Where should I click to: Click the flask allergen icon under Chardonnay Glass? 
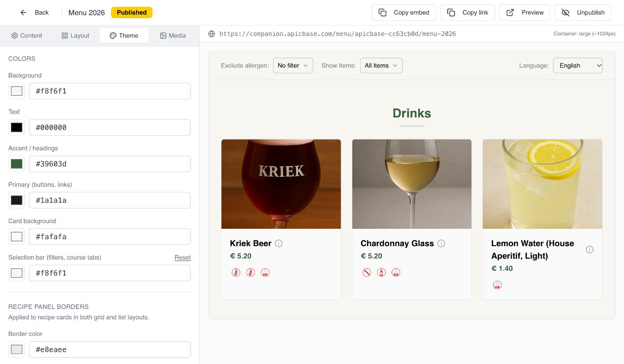[x=396, y=273]
